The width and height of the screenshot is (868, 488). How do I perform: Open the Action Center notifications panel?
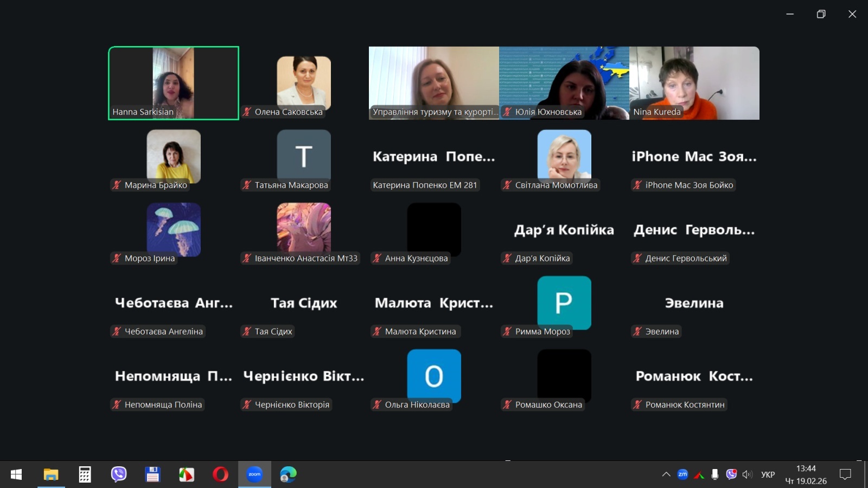pyautogui.click(x=845, y=474)
